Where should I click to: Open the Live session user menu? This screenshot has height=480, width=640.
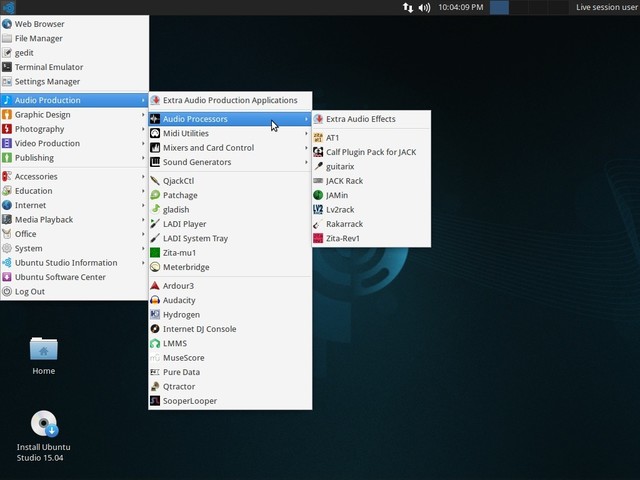(607, 7)
